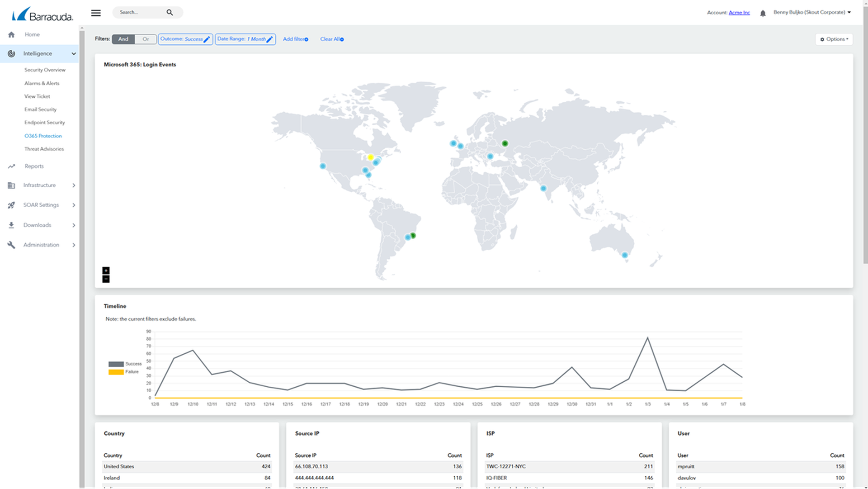Screen dimensions: 868x489
Task: Edit Outcome filter with pencil icon
Action: [x=207, y=39]
